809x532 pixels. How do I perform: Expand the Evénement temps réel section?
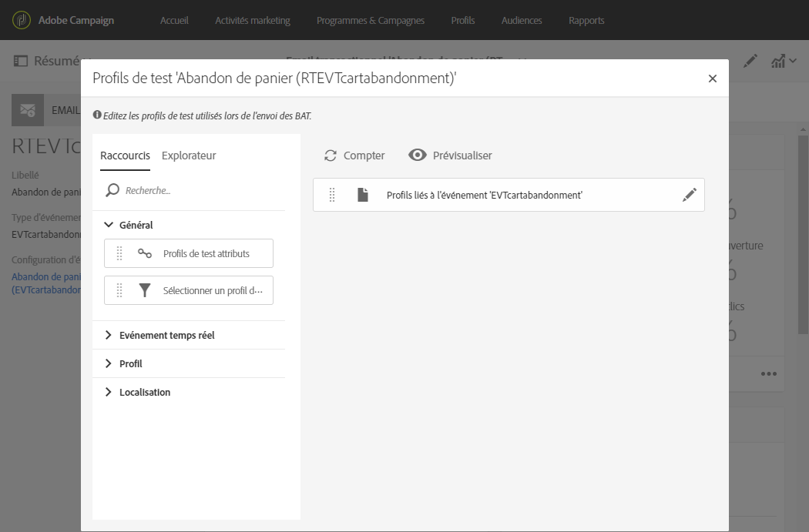coord(109,336)
